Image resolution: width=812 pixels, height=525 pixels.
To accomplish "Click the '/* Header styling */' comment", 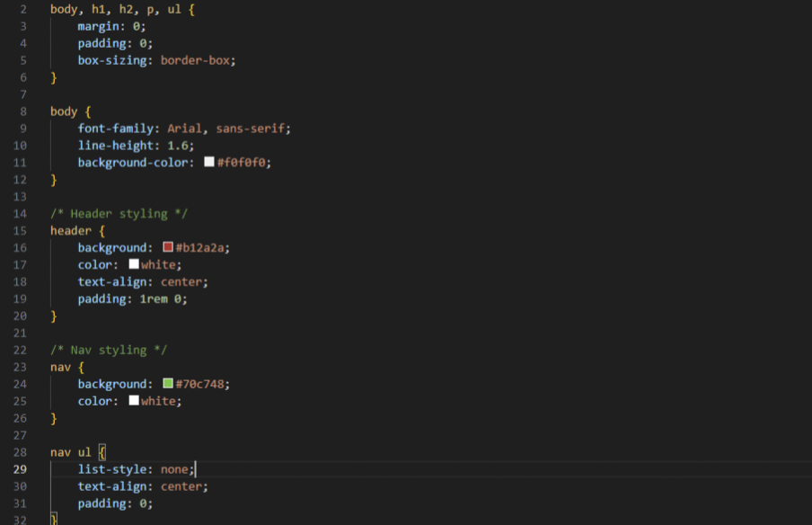I will [119, 214].
